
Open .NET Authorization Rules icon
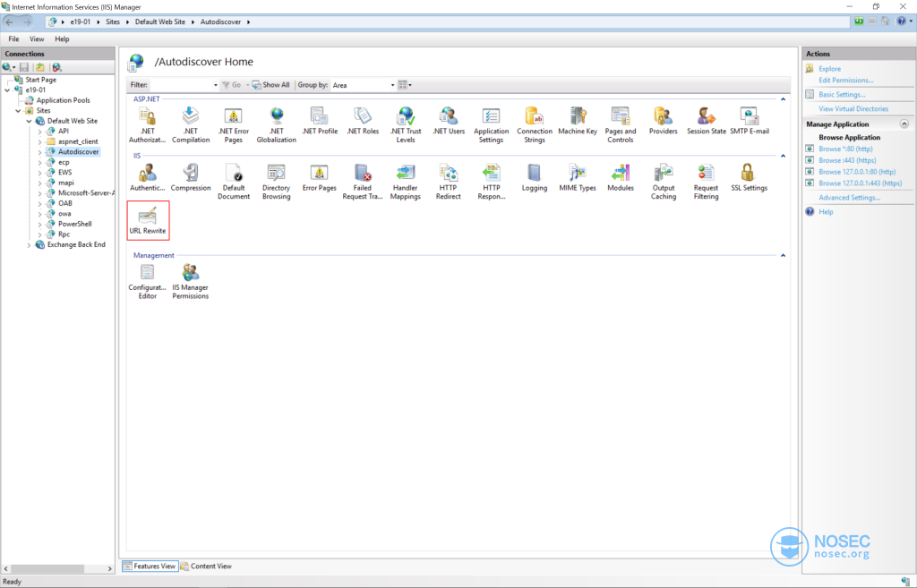[x=148, y=125]
